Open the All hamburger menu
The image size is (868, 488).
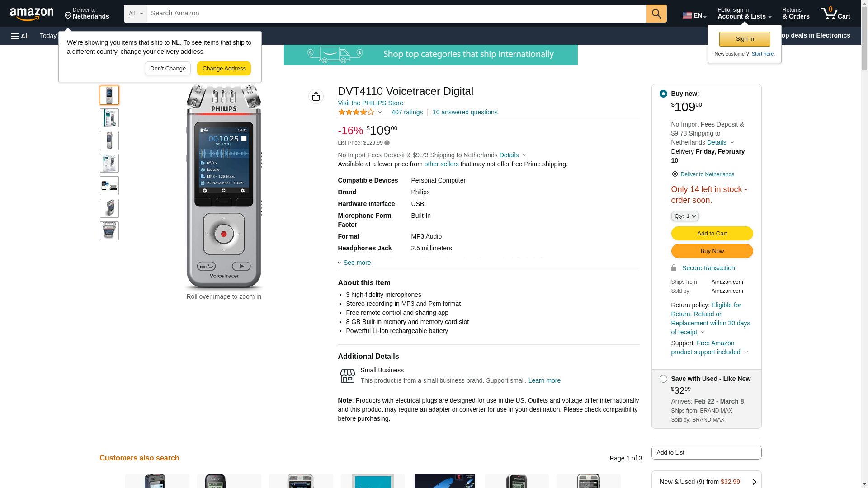point(20,36)
